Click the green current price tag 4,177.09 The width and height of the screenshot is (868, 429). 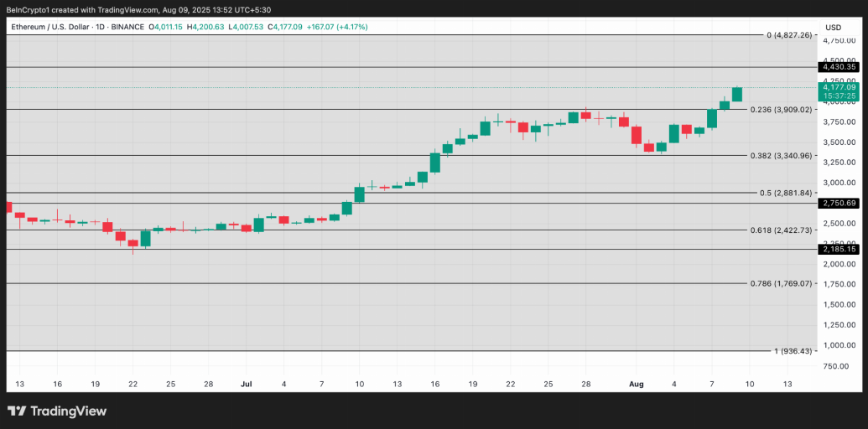click(x=839, y=87)
